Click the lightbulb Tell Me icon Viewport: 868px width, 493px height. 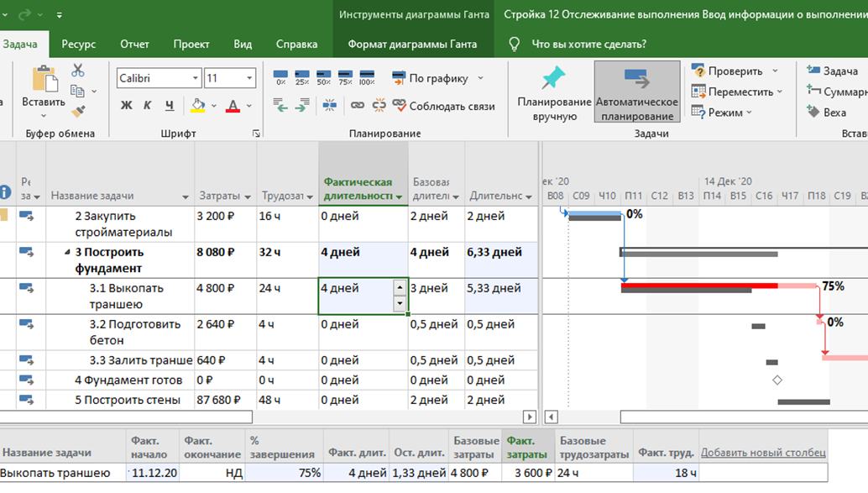515,45
